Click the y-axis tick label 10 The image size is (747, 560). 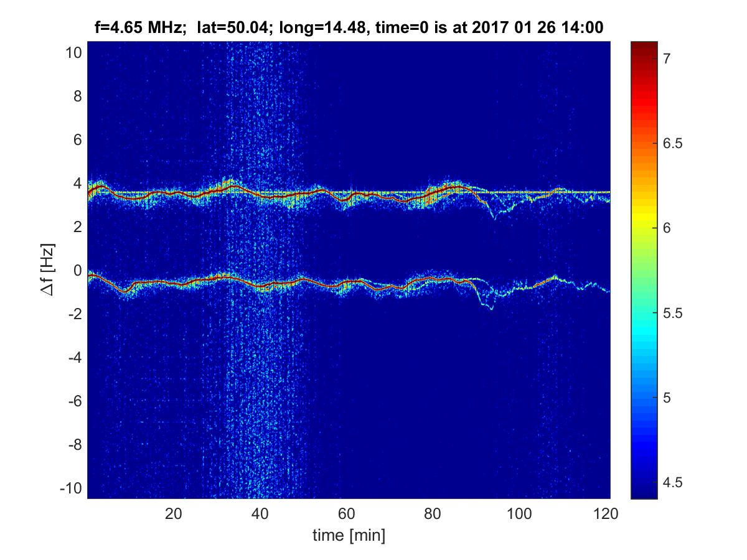click(73, 53)
